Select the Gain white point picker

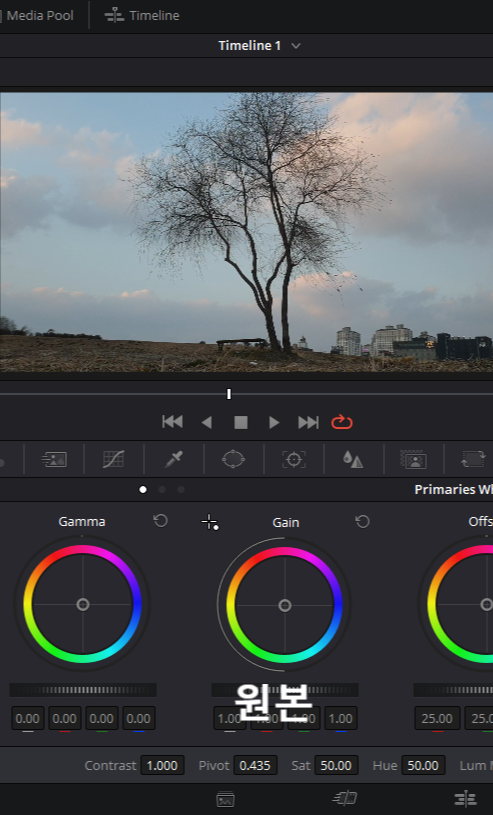click(210, 522)
